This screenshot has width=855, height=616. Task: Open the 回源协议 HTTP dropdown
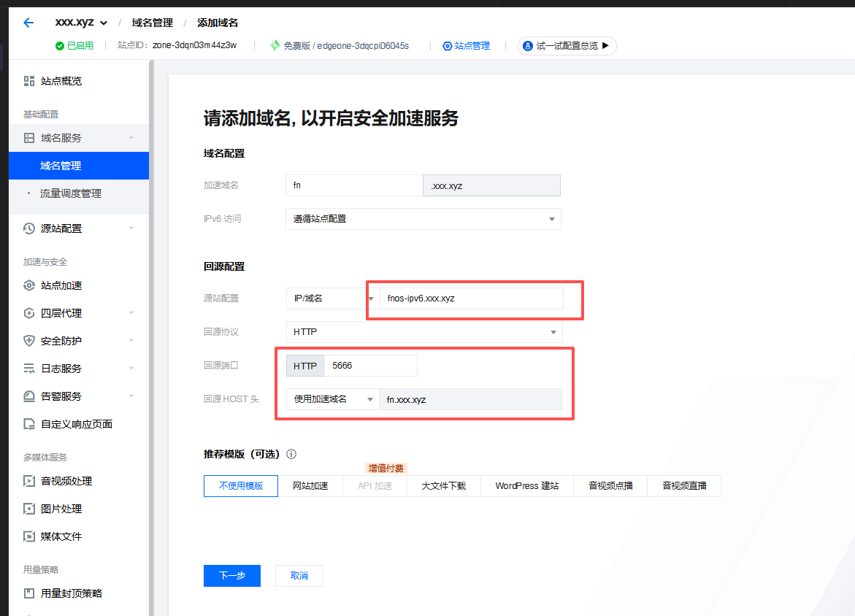pos(424,332)
